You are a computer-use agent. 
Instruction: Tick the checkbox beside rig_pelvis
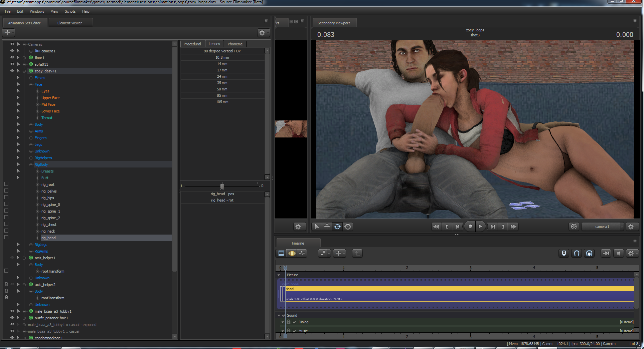(6, 191)
